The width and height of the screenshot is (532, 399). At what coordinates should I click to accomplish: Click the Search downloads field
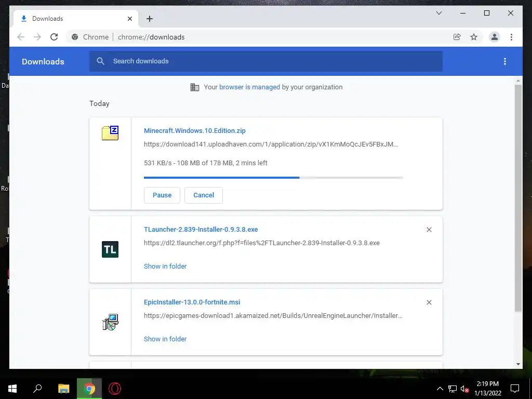point(265,61)
